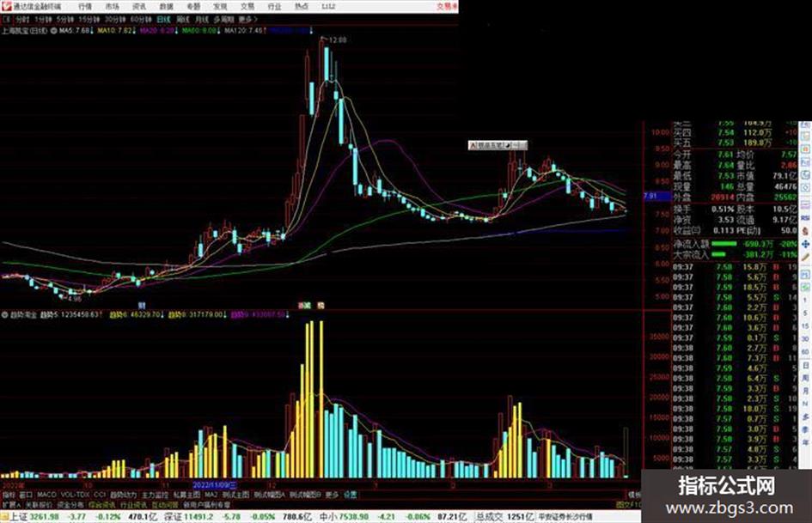Click the MA5 arrow indicator
812x523 pixels.
pos(92,31)
